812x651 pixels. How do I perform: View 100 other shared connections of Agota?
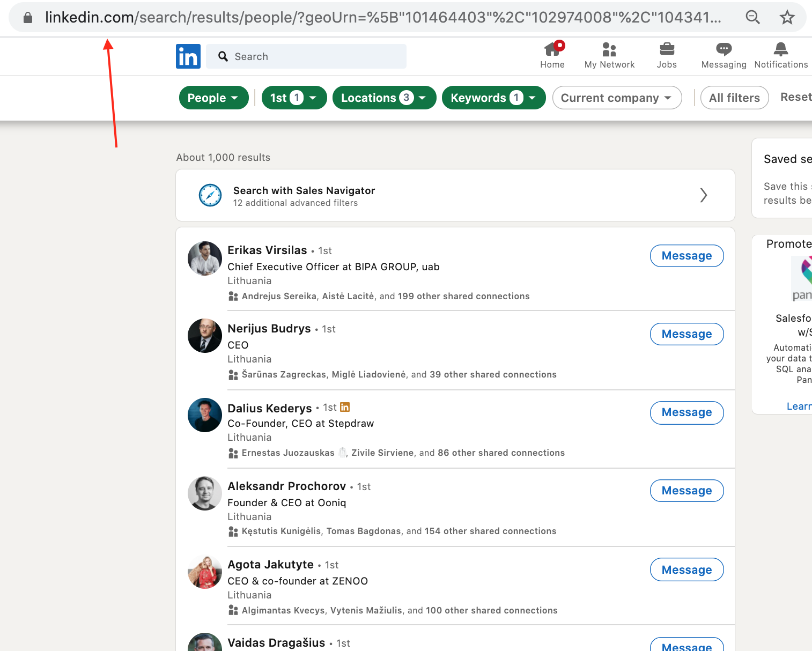pyautogui.click(x=491, y=610)
